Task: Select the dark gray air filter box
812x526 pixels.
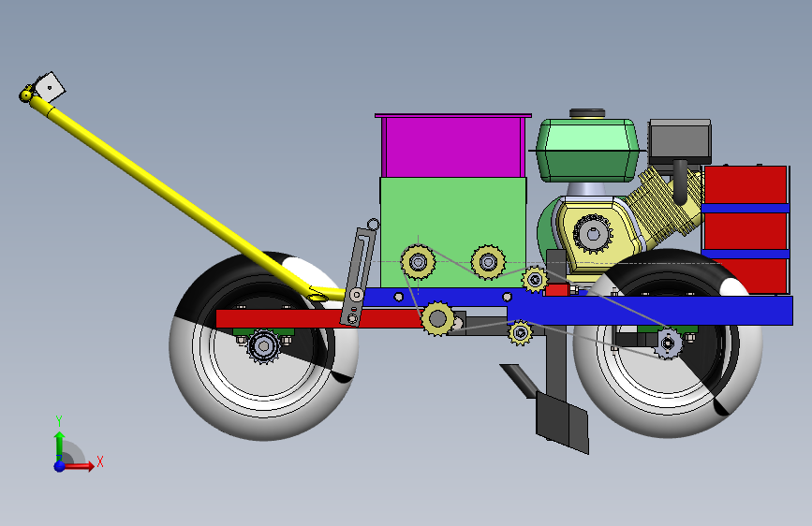Action: click(x=680, y=139)
